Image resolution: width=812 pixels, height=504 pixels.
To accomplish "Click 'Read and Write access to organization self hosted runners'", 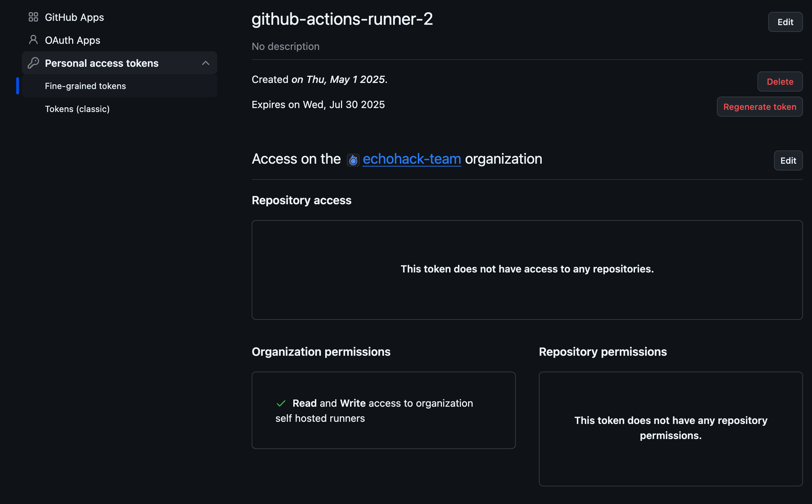I will pyautogui.click(x=374, y=411).
